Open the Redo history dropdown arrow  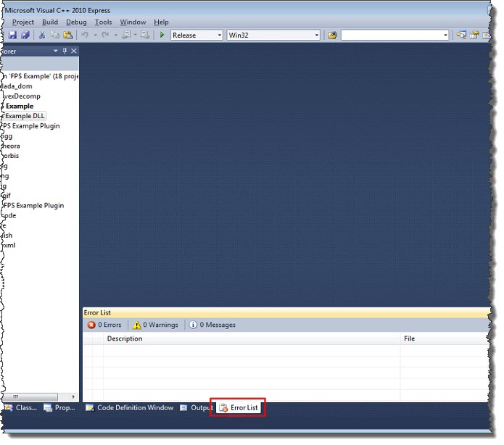click(x=116, y=35)
